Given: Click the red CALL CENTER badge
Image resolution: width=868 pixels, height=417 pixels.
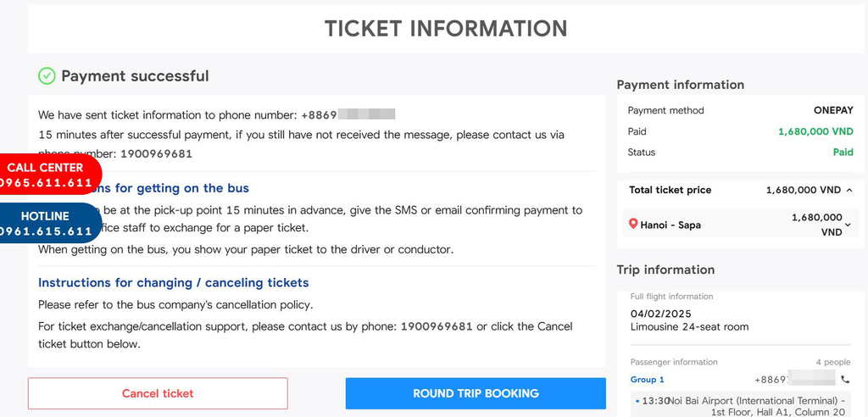Looking at the screenshot, I should pos(47,175).
